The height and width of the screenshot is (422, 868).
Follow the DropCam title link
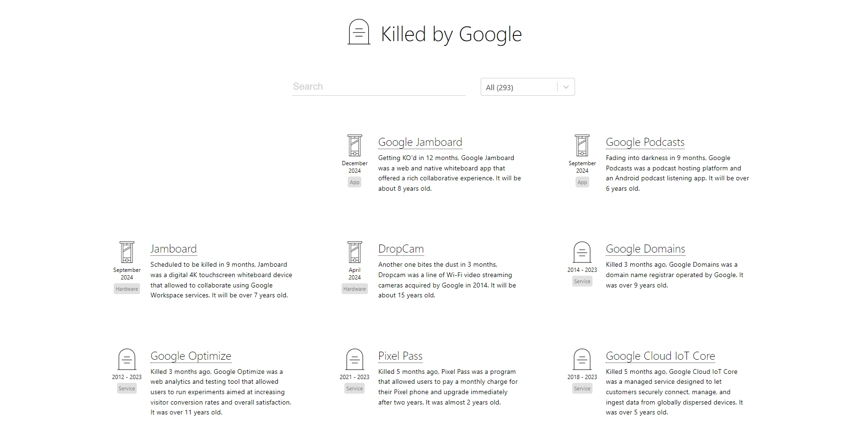pos(401,249)
